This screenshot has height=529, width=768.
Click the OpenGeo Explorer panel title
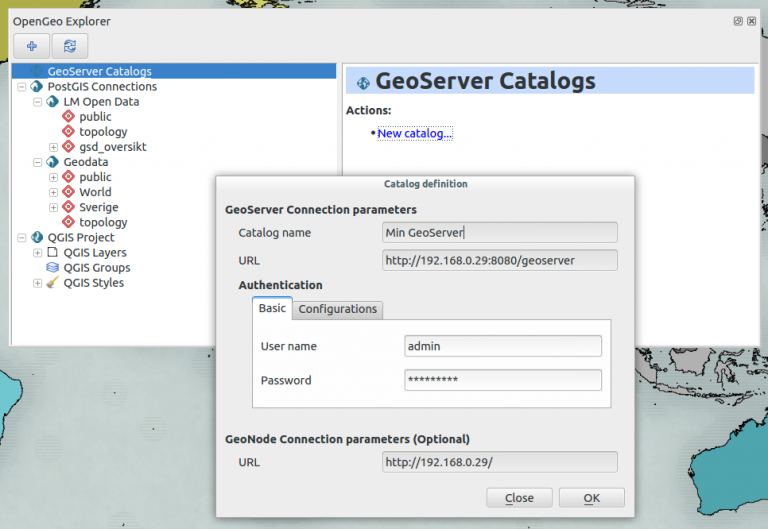(62, 22)
